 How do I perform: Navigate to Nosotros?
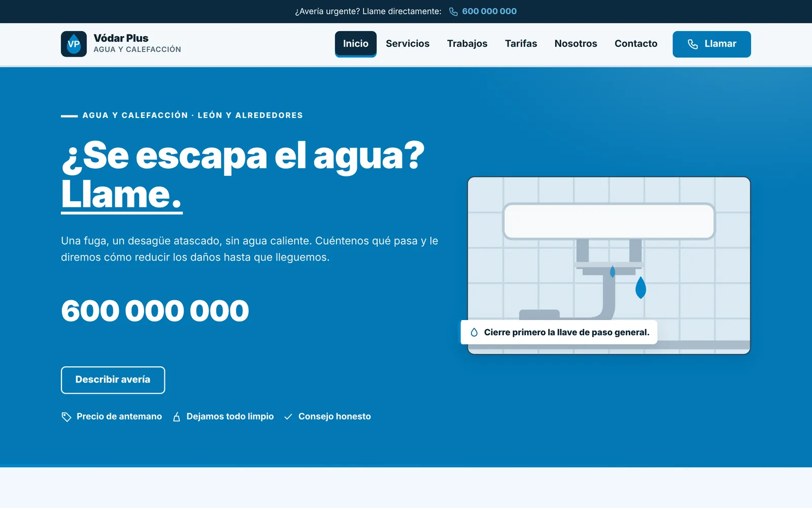pos(576,44)
